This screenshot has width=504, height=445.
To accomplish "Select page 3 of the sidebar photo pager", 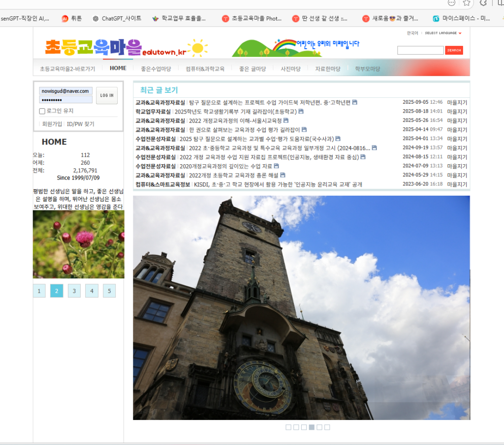I will (x=74, y=291).
